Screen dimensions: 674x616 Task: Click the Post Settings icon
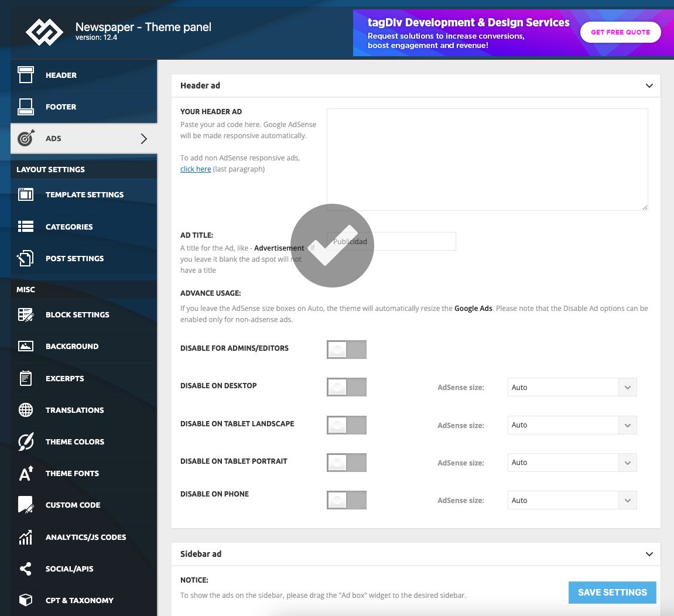coord(25,258)
